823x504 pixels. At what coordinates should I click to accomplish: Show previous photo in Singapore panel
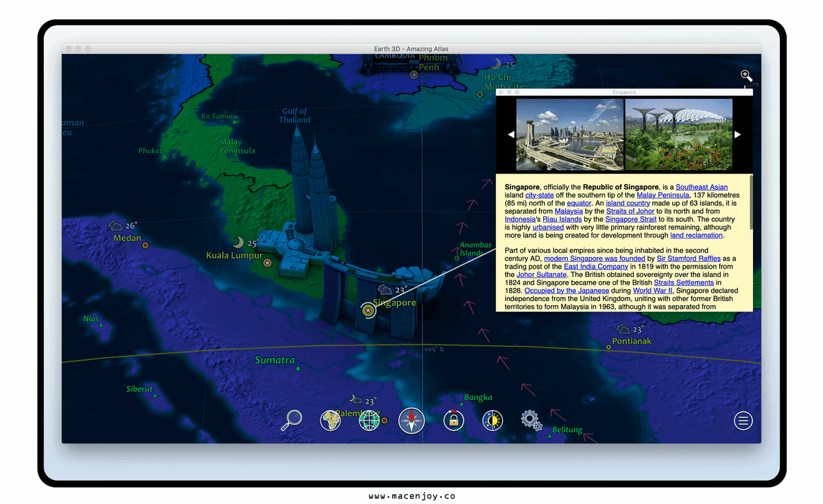511,135
